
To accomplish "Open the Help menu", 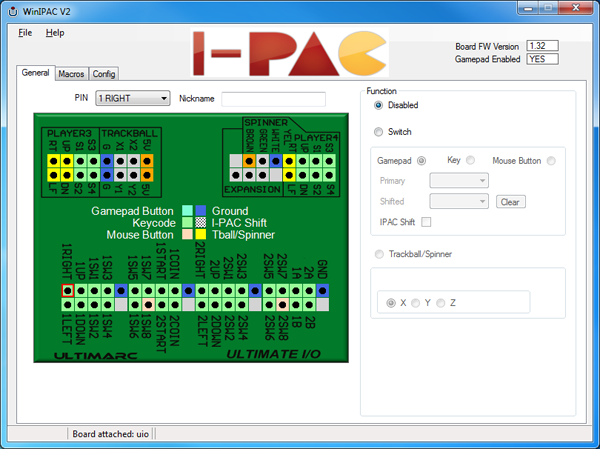I will tap(55, 33).
